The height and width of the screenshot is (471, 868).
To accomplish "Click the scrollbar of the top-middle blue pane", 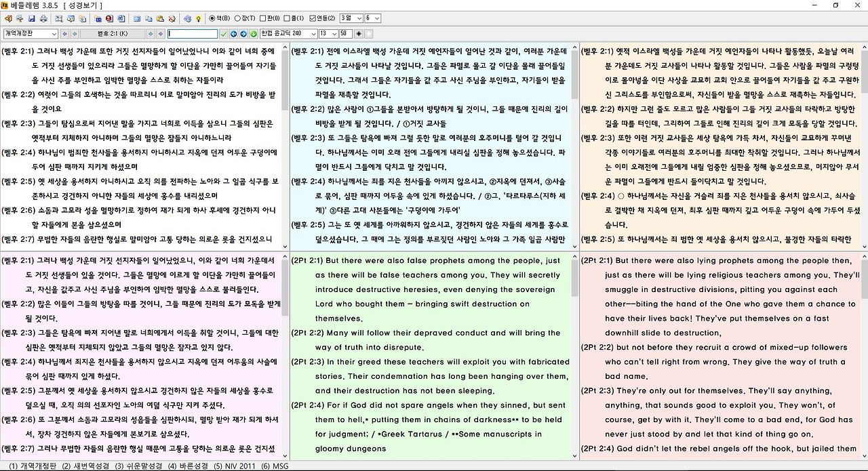I will click(x=574, y=146).
